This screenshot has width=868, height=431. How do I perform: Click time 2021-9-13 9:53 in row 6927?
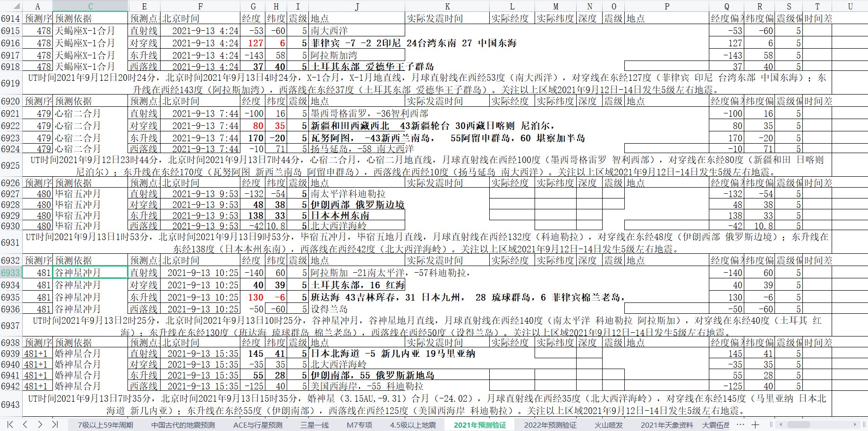tap(200, 194)
